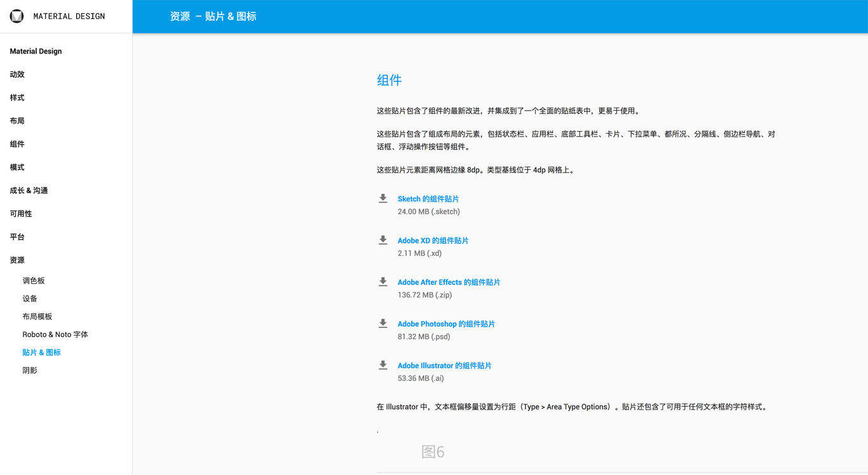Open 组件 sidebar section
This screenshot has width=868, height=475.
(17, 144)
